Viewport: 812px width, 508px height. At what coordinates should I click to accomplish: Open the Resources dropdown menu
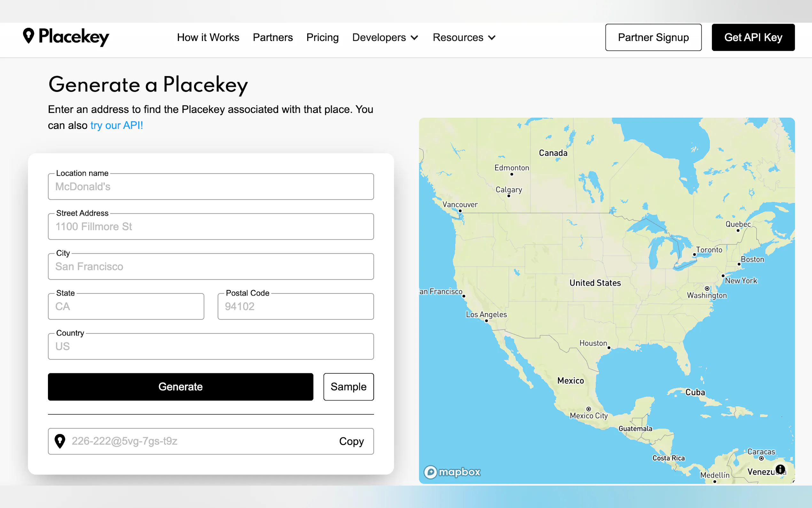point(464,37)
